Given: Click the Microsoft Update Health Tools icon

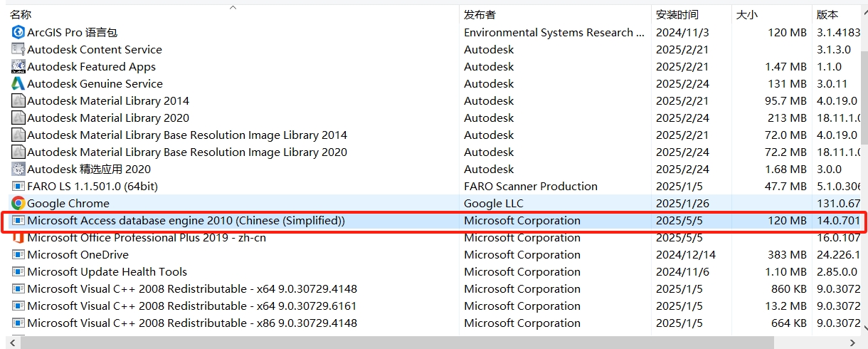Looking at the screenshot, I should pyautogui.click(x=18, y=271).
